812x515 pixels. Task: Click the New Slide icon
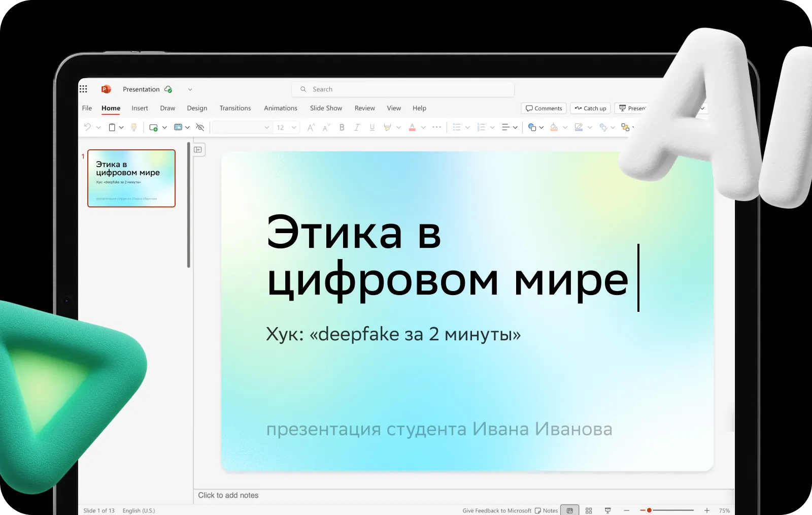pyautogui.click(x=153, y=127)
